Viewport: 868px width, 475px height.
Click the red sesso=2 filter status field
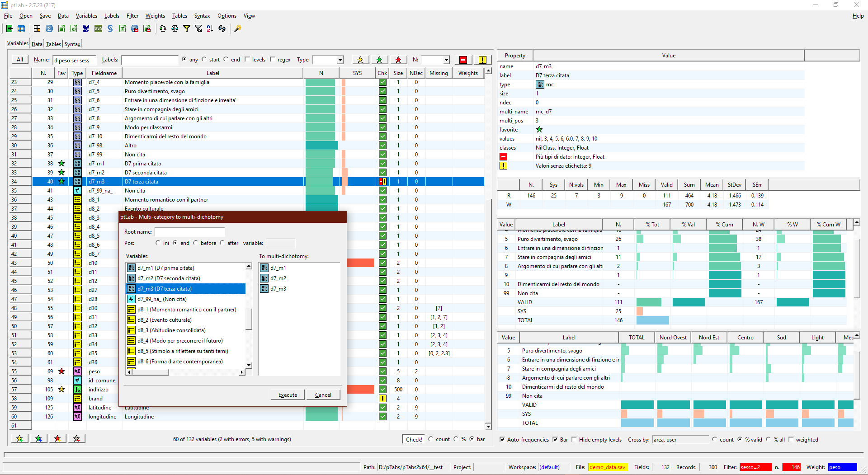(x=755, y=467)
